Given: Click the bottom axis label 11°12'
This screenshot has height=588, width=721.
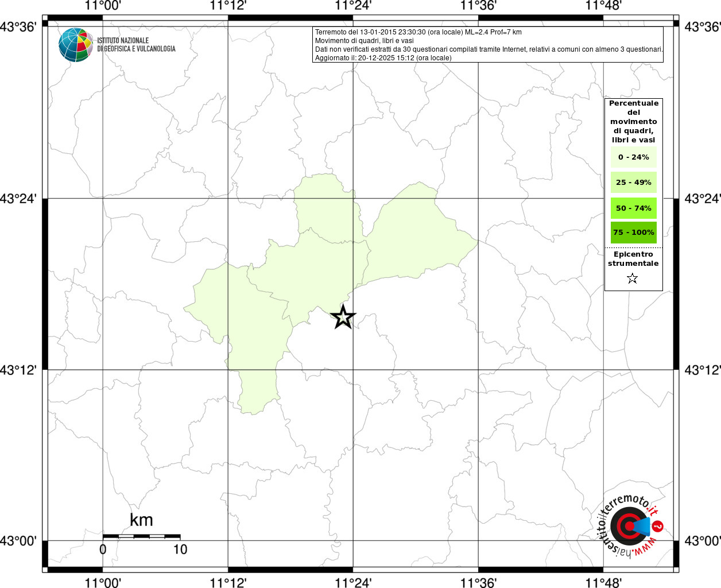Looking at the screenshot, I should [x=228, y=583].
